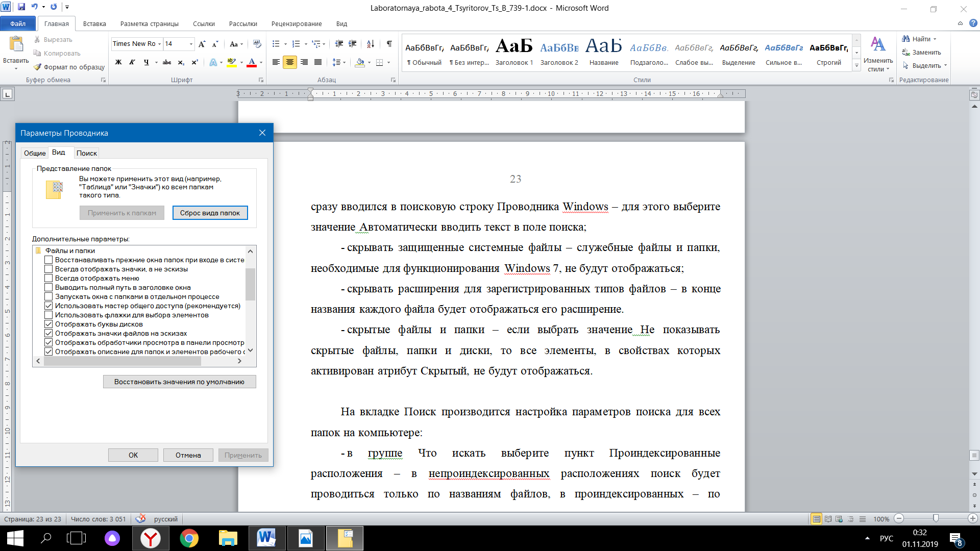Image resolution: width=980 pixels, height=551 pixels.
Task: Insert numbered list
Action: tap(297, 44)
